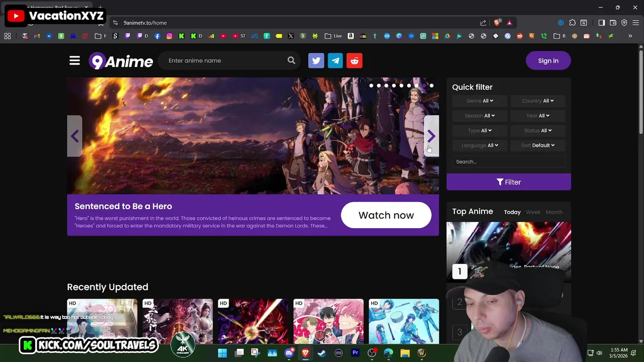The image size is (644, 362).
Task: Open Steam from the taskbar
Action: pyautogui.click(x=322, y=353)
